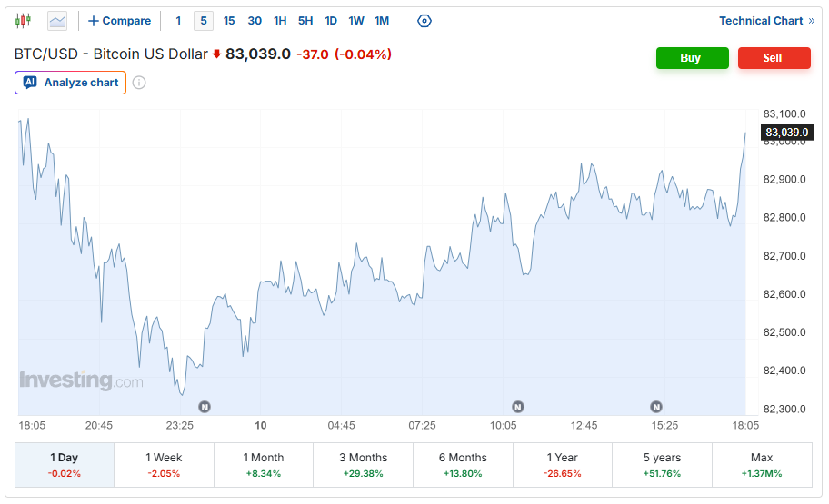Select the 1M interval

pos(382,21)
